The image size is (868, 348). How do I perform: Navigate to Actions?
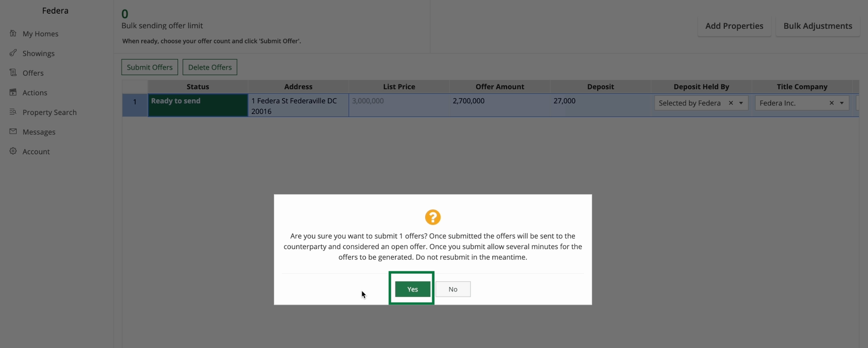point(35,93)
